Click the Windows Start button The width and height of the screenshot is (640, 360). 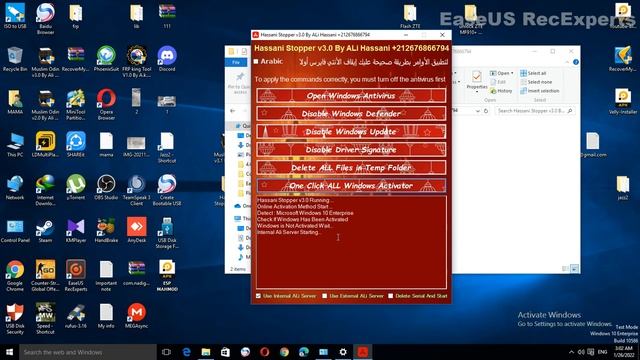pos(9,352)
